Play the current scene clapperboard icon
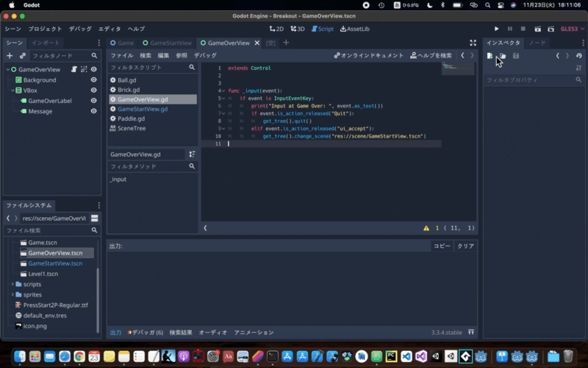The width and height of the screenshot is (588, 368). point(537,29)
